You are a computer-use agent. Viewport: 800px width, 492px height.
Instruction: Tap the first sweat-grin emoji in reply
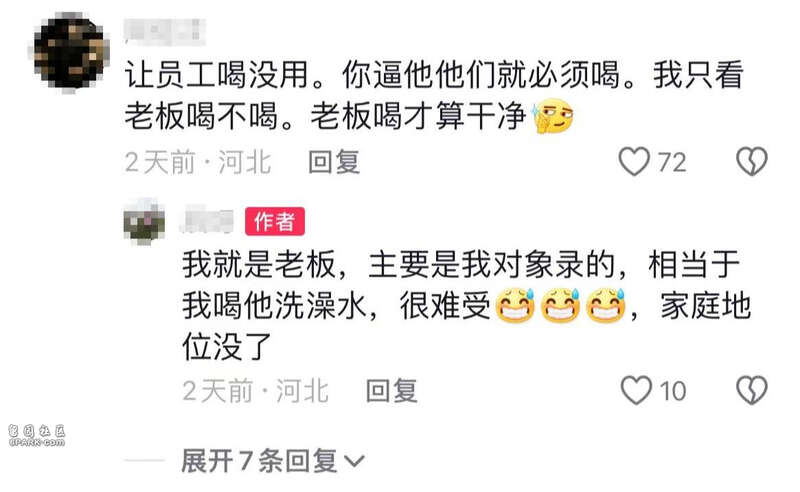click(515, 306)
